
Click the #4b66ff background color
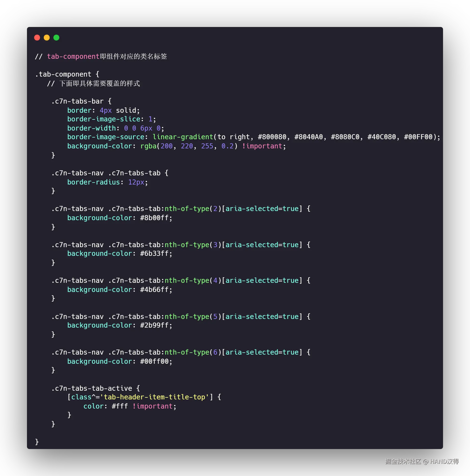click(154, 290)
